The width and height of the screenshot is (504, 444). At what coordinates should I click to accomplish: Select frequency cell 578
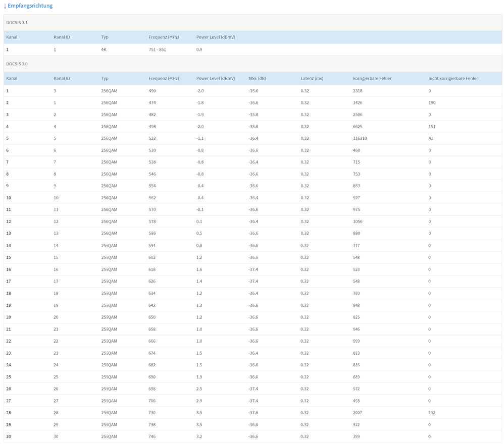tap(152, 221)
